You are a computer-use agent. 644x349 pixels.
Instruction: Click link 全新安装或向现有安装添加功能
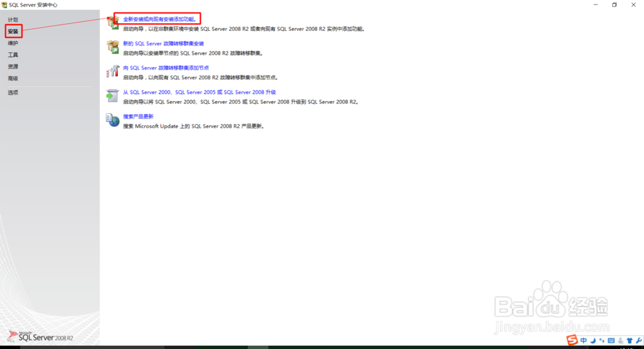160,19
